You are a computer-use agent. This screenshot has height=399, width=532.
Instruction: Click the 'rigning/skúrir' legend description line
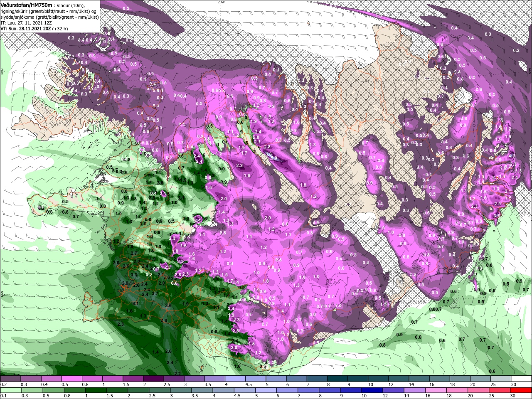48,11
